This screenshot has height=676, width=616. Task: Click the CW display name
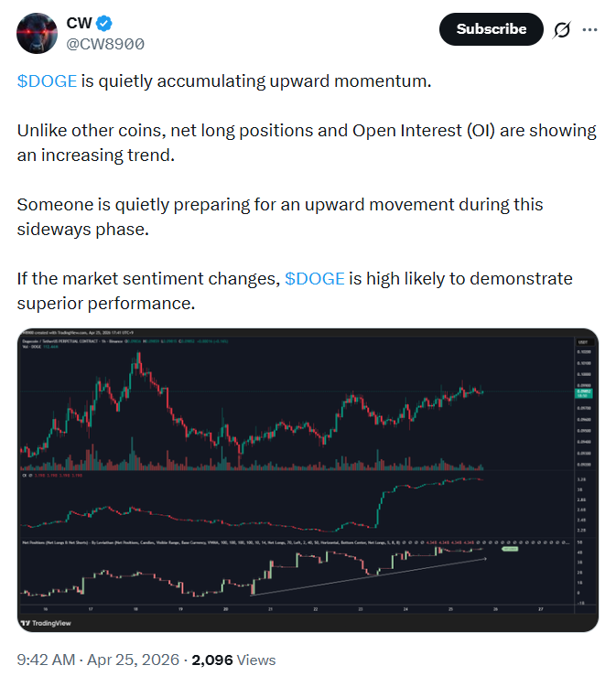(80, 24)
